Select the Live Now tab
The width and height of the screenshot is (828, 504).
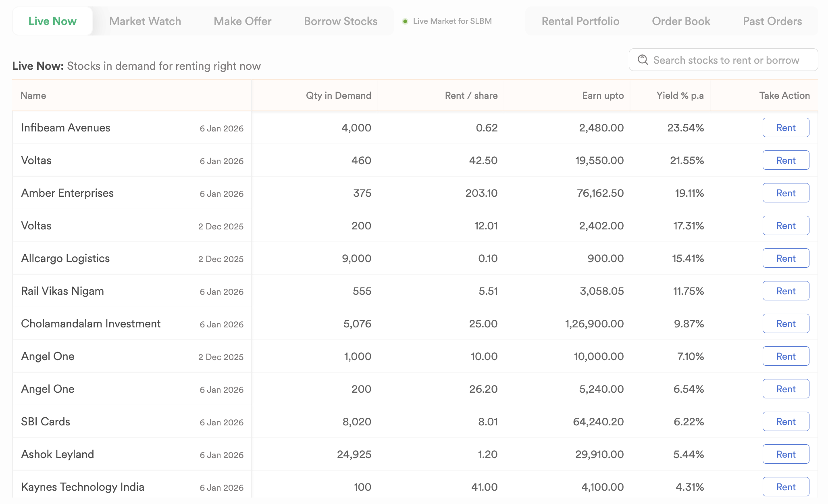[x=52, y=21]
